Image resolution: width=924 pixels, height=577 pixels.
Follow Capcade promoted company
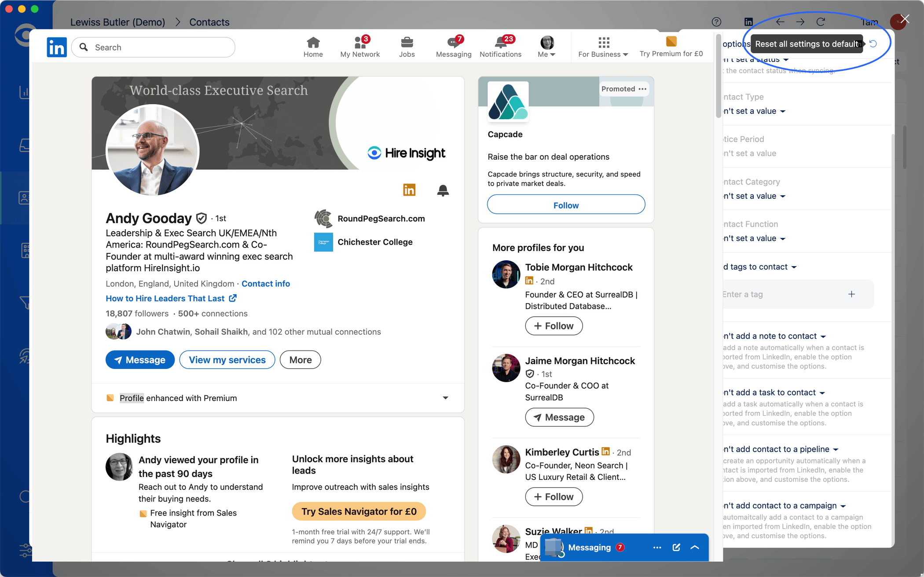point(566,205)
